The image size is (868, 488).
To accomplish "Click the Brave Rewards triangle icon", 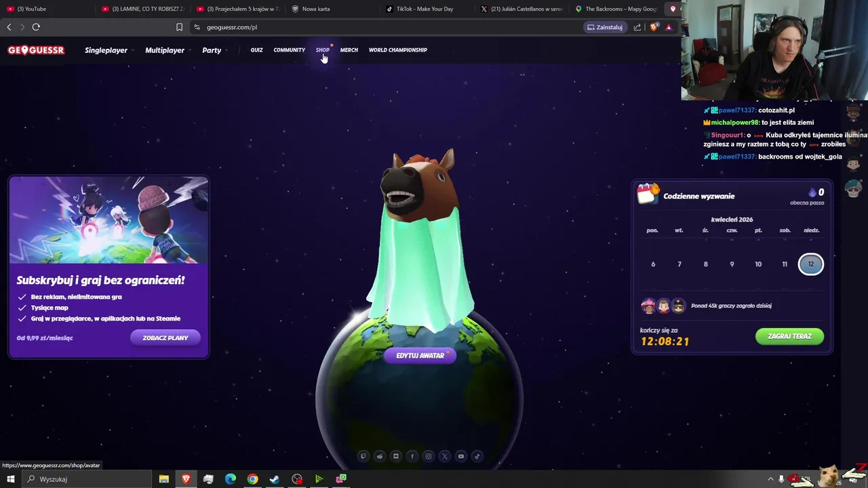I will 669,27.
